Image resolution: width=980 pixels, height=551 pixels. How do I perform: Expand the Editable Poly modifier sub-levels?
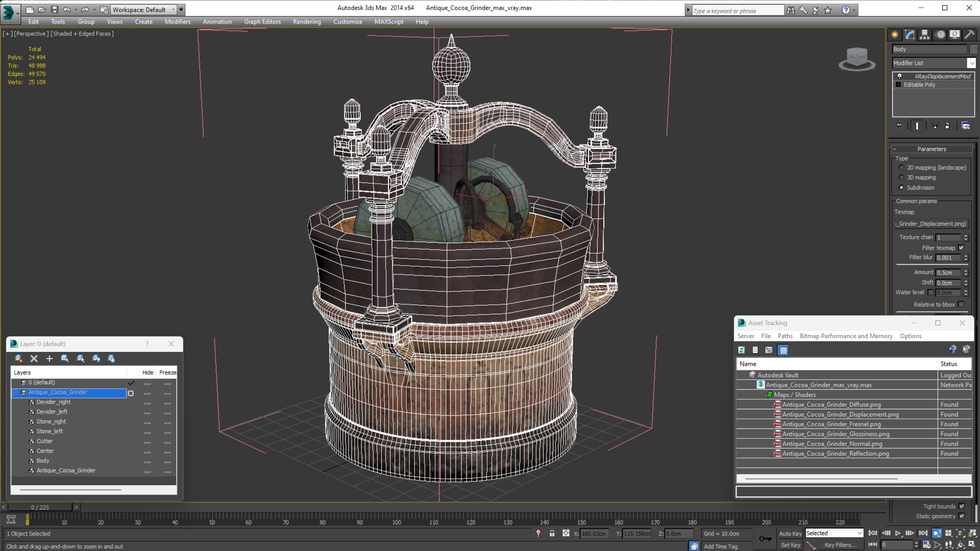[898, 84]
